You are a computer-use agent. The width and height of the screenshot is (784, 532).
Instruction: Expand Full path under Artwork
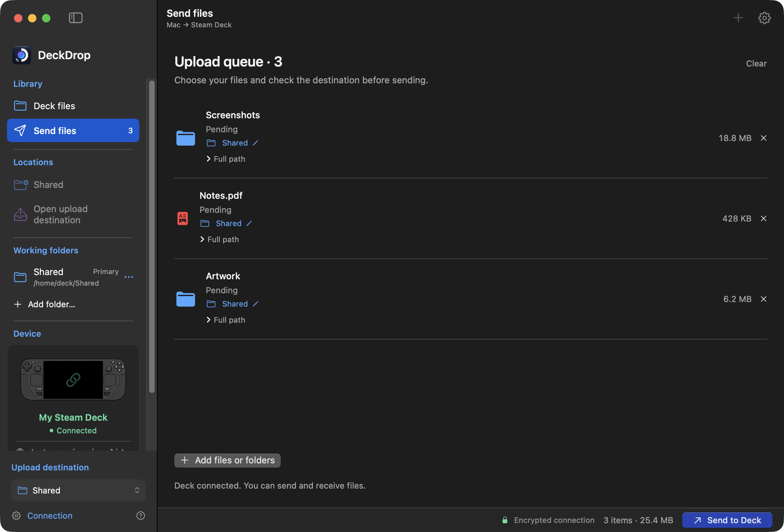[x=226, y=320]
